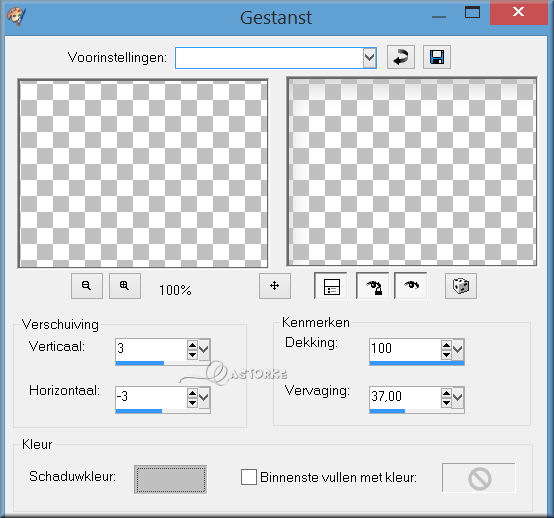
Task: Click the Vervaging blue slider bar
Action: [417, 411]
